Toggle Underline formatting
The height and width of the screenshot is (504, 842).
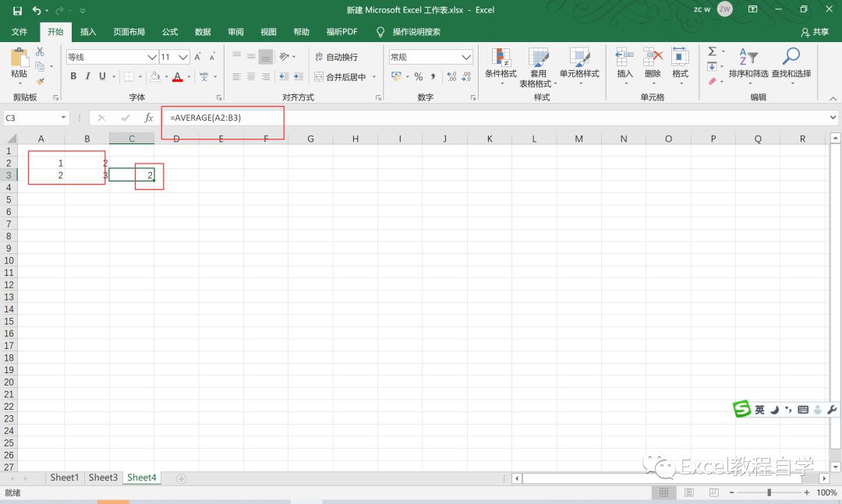(x=102, y=76)
